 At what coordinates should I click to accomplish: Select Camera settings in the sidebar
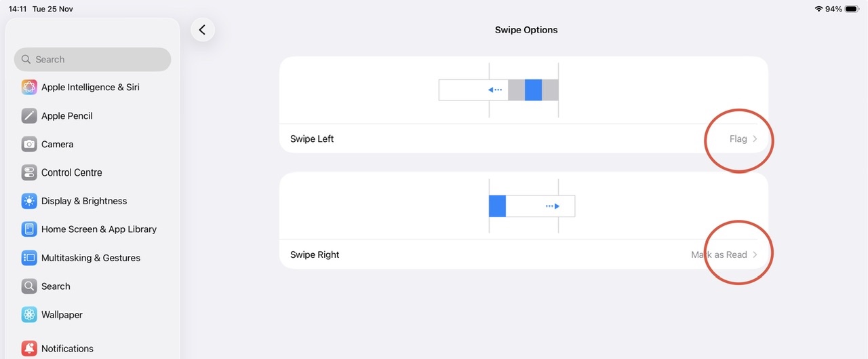[58, 145]
